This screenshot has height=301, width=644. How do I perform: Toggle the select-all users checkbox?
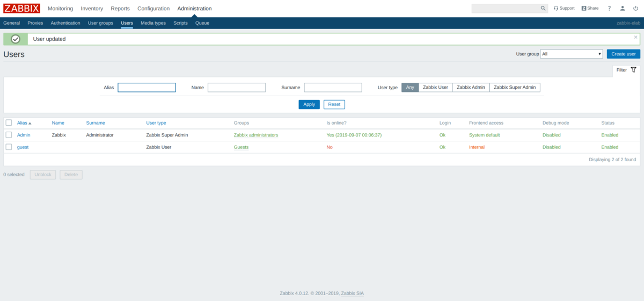pyautogui.click(x=9, y=123)
